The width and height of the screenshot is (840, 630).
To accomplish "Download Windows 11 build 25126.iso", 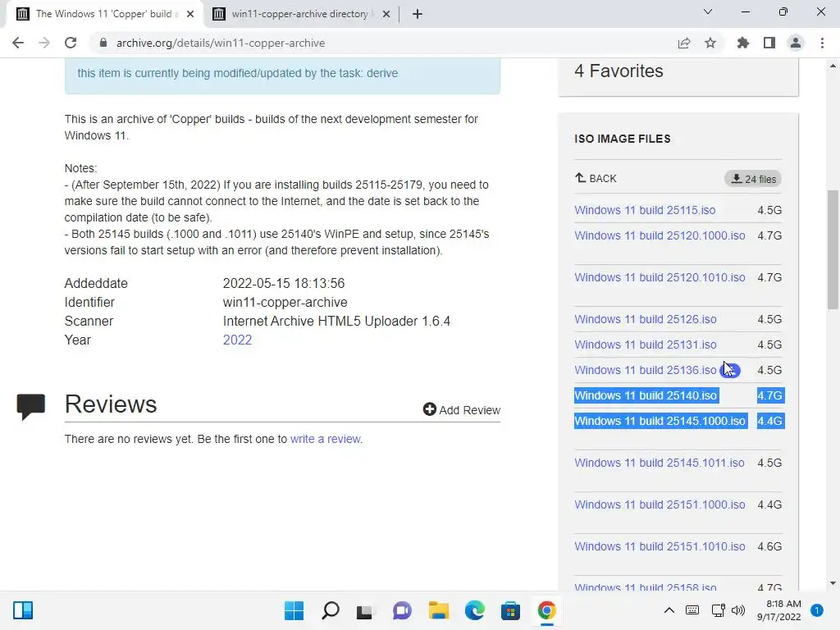I will (x=646, y=319).
